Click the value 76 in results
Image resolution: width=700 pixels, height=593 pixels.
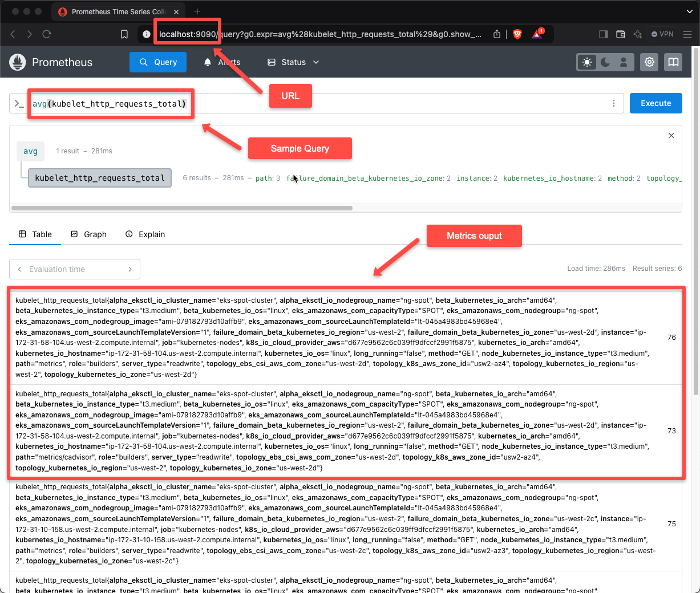[x=672, y=338]
